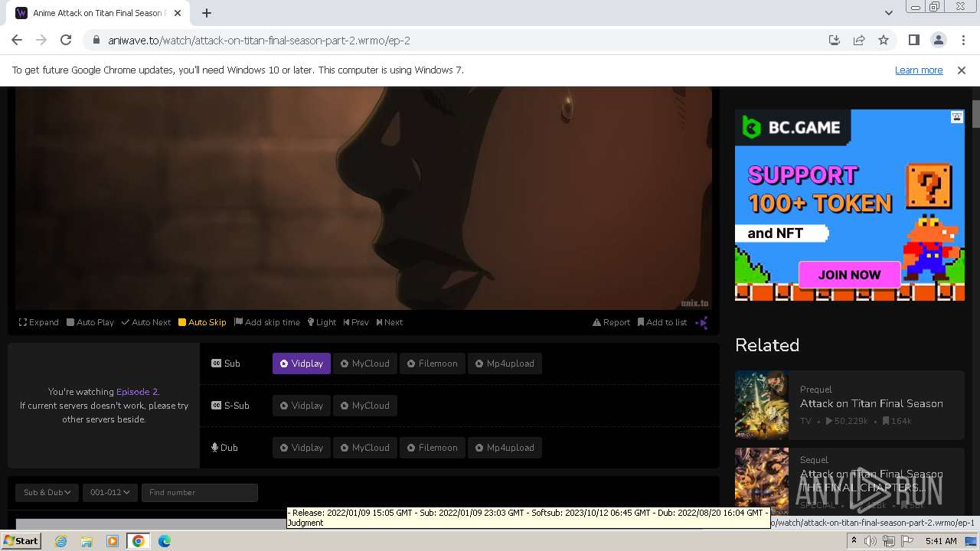Click the purple watch-together icon

pos(701,323)
